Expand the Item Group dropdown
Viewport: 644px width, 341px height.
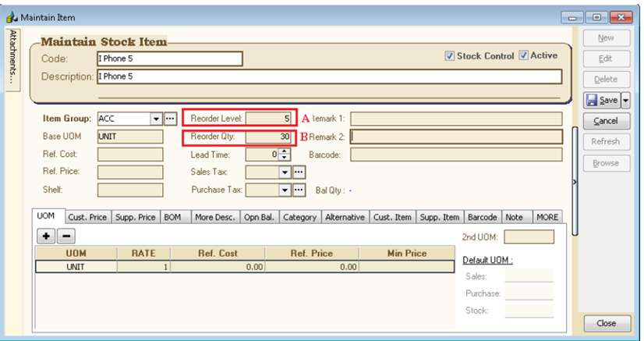point(156,119)
